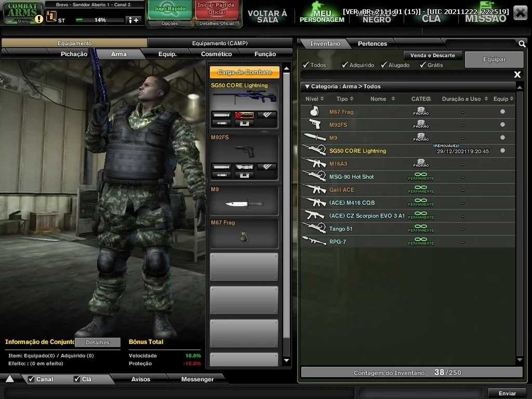Select the RPG-7 launcher icon

point(314,241)
